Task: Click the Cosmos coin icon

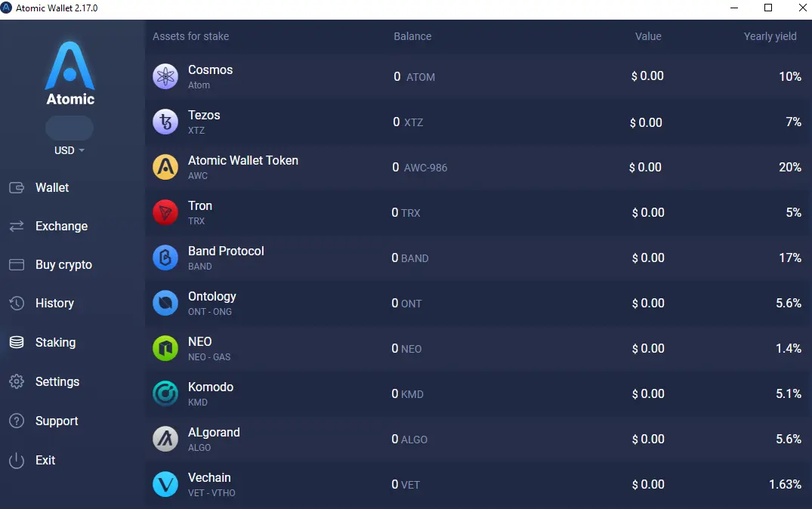Action: click(x=165, y=76)
